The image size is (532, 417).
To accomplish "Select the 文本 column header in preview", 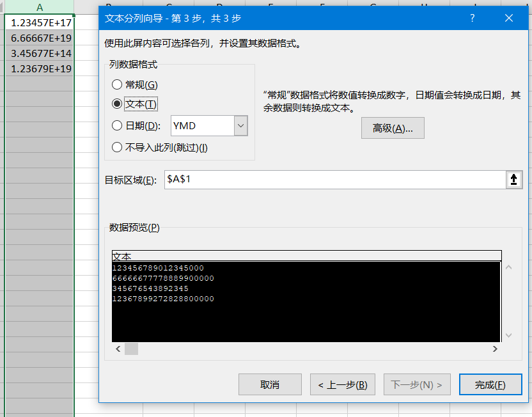I will (x=306, y=256).
